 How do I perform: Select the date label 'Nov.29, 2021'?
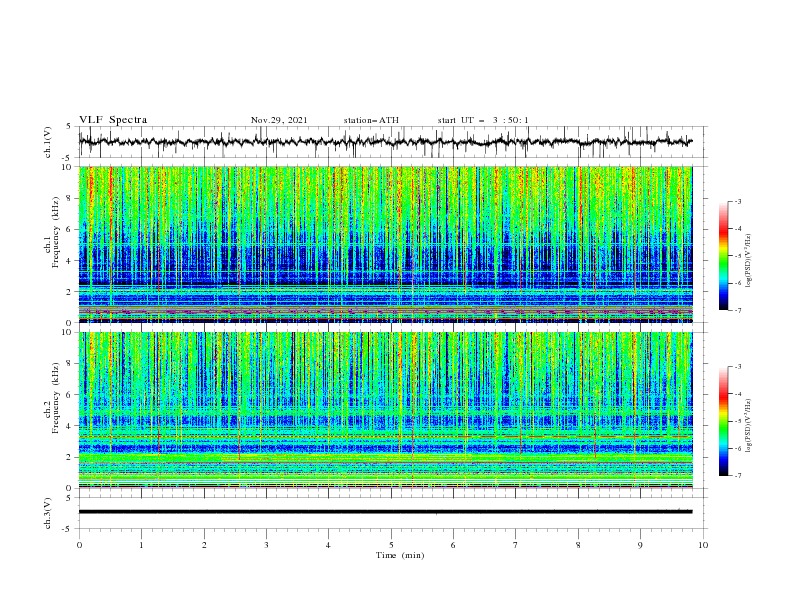coord(279,120)
